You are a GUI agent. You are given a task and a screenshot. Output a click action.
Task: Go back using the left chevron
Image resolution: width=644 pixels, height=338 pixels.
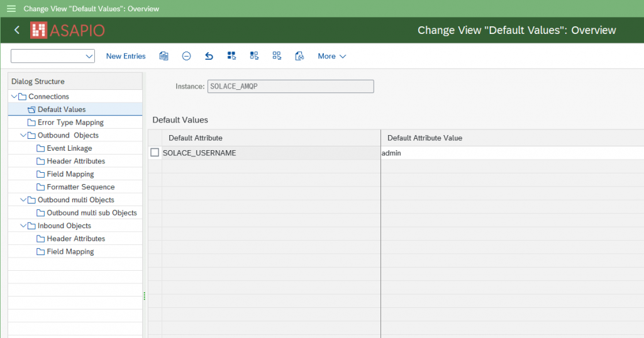tap(17, 30)
